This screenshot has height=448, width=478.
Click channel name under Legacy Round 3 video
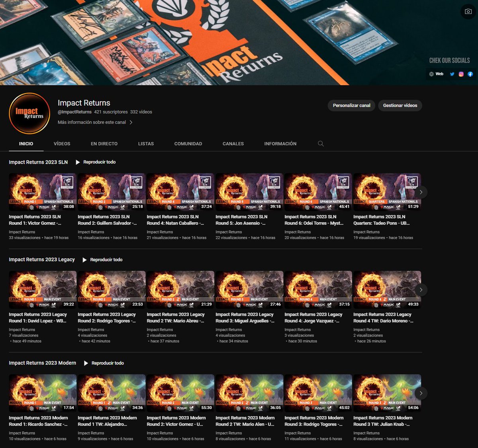[x=229, y=330]
